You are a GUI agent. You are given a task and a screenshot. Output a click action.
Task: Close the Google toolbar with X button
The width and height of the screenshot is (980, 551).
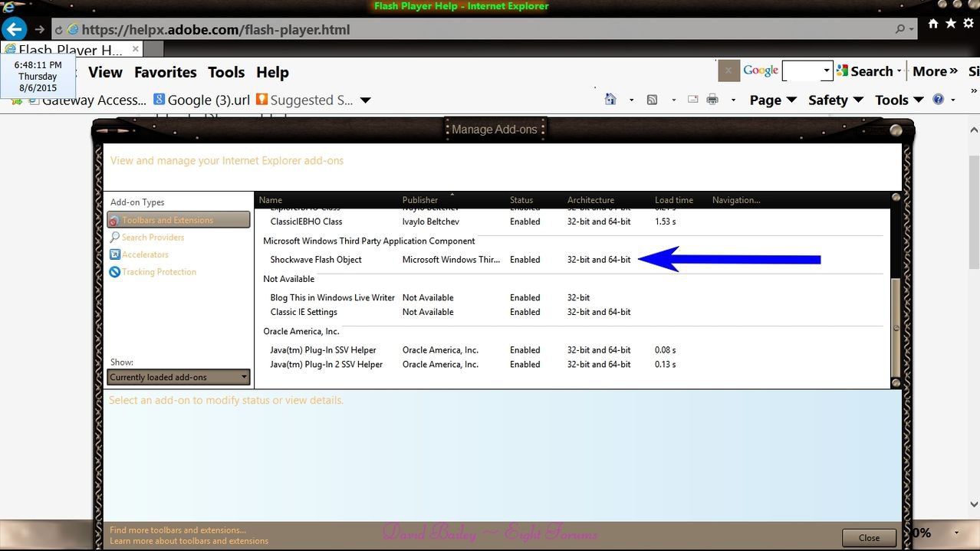(728, 71)
